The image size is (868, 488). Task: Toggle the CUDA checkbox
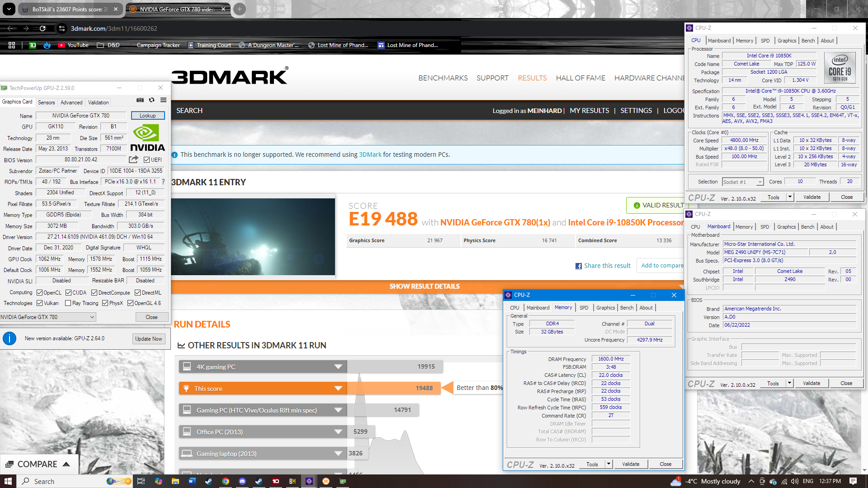tap(68, 293)
